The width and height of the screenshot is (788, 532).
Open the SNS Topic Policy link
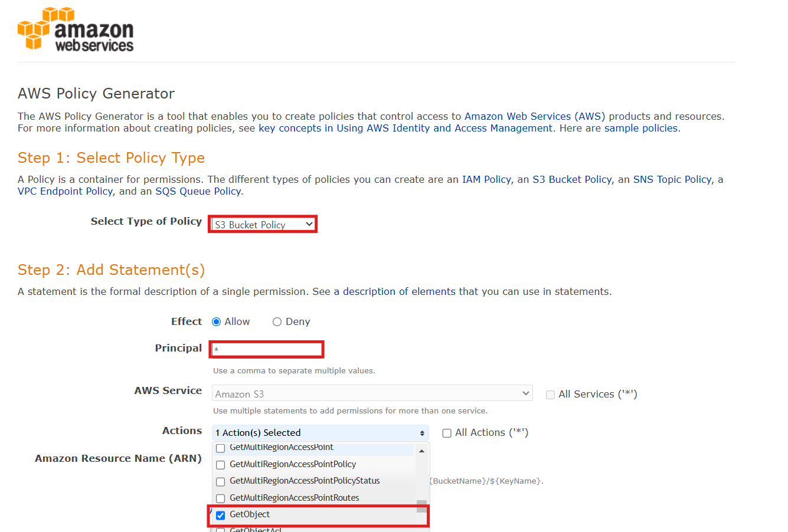pyautogui.click(x=672, y=179)
